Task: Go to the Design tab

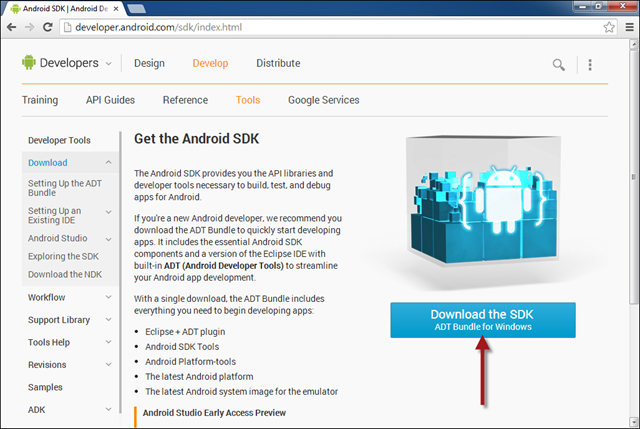Action: tap(149, 63)
